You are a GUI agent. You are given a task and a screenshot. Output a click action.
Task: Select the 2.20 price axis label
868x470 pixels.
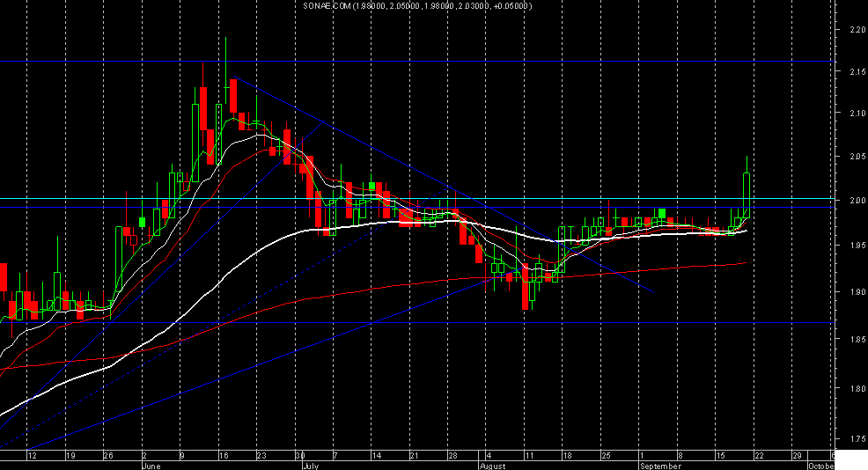click(x=857, y=29)
